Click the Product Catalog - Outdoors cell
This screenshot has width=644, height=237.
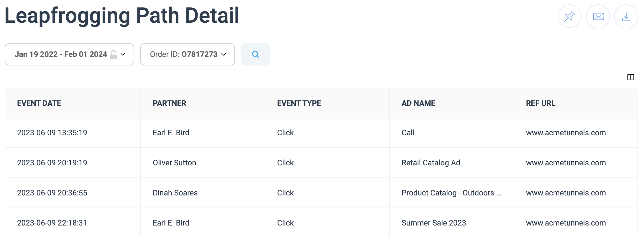click(451, 193)
